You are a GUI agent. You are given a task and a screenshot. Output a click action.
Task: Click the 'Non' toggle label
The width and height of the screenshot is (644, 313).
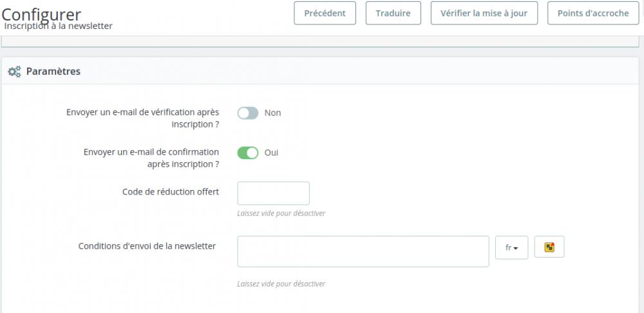[x=272, y=113]
